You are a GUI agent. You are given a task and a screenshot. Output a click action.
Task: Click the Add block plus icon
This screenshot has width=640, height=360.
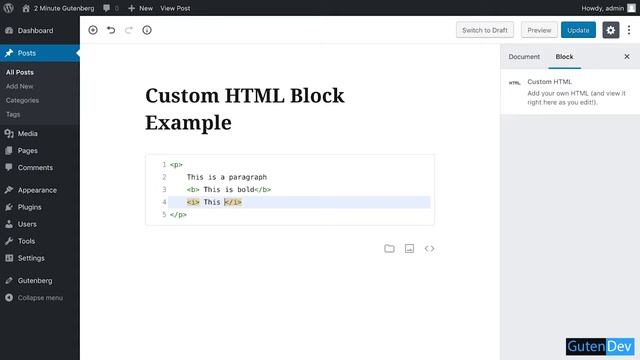coord(93,30)
